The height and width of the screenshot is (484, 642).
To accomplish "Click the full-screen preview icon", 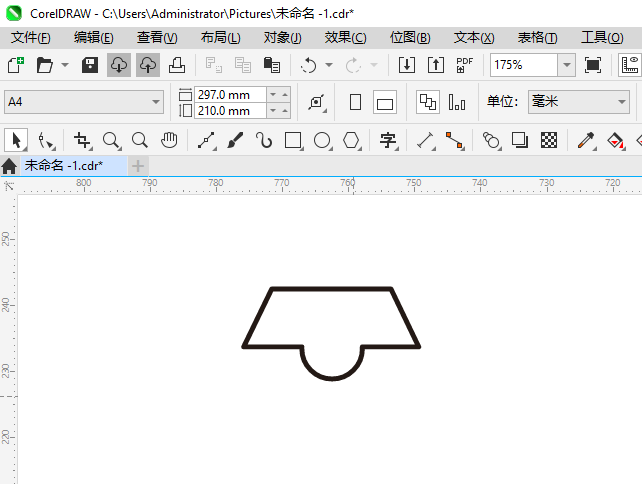I will (x=592, y=65).
